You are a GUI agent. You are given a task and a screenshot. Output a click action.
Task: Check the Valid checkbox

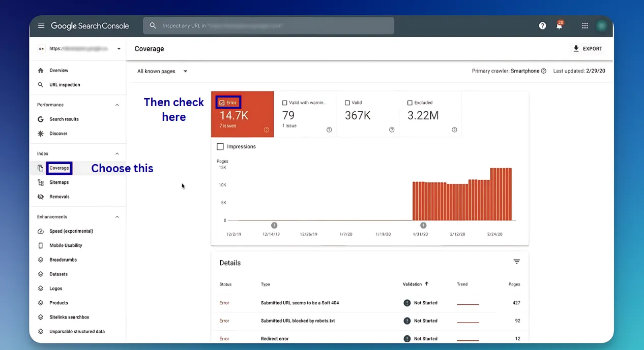[347, 103]
